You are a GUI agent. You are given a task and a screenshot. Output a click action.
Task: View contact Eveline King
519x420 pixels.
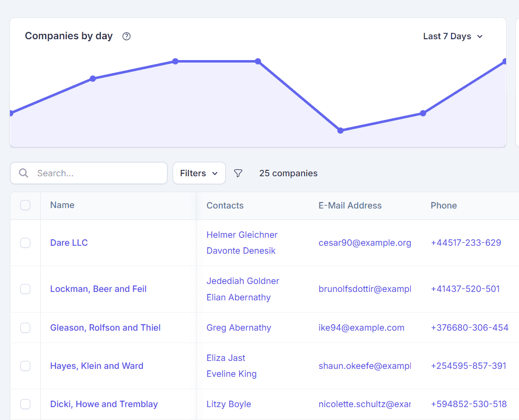(231, 374)
